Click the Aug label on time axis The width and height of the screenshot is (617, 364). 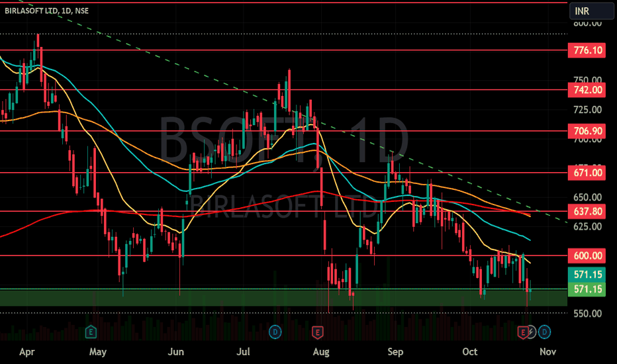coord(321,351)
